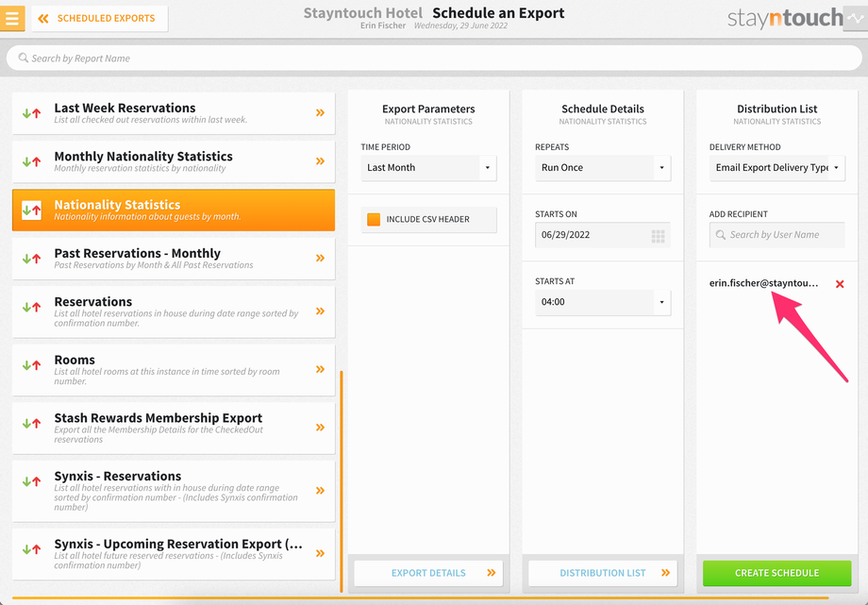Toggle the Include CSV Header checkbox
The width and height of the screenshot is (868, 605).
[x=374, y=219]
